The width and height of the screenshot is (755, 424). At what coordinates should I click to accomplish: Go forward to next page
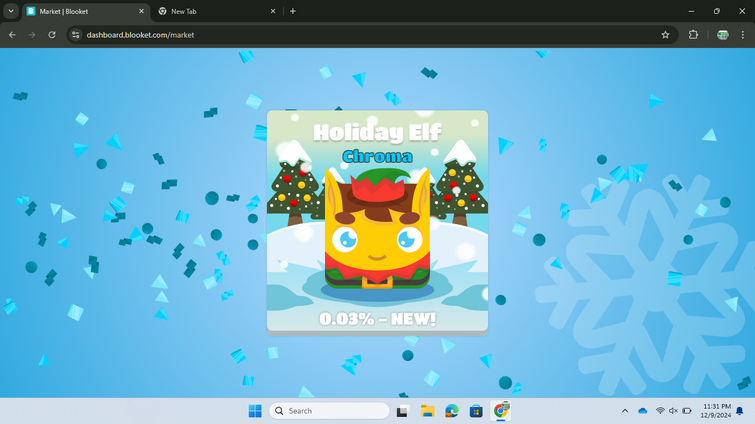tap(32, 35)
